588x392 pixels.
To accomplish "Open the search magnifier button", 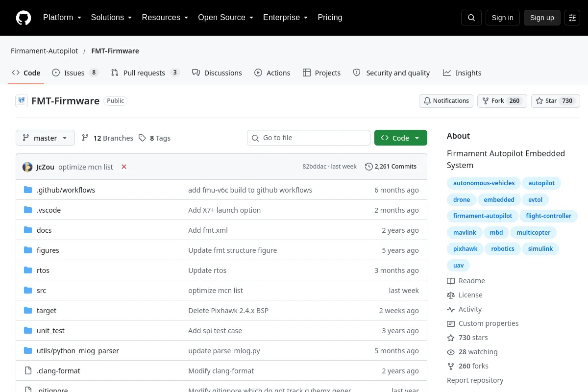I will coord(471,18).
